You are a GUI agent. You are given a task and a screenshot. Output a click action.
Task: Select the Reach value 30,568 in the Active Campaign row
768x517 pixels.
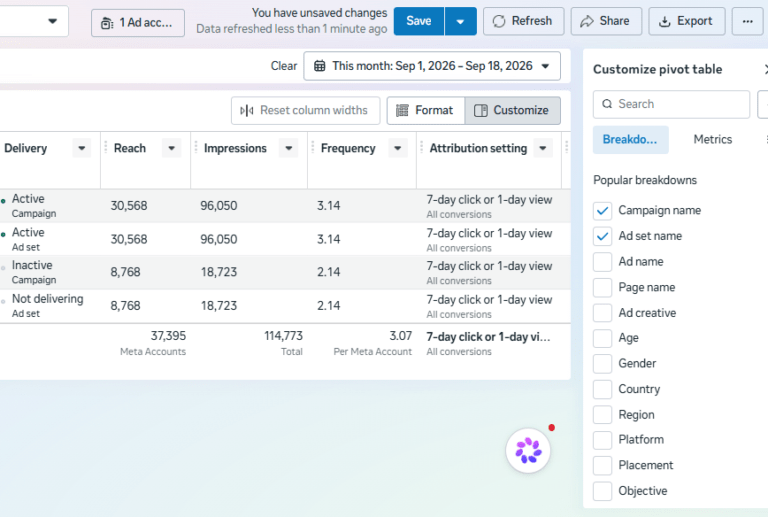pos(129,206)
